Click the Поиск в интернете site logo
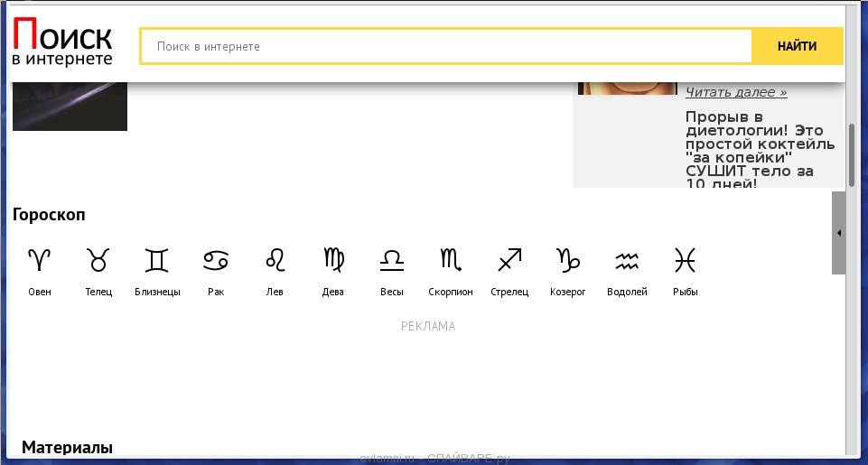The height and width of the screenshot is (465, 868). tap(63, 44)
